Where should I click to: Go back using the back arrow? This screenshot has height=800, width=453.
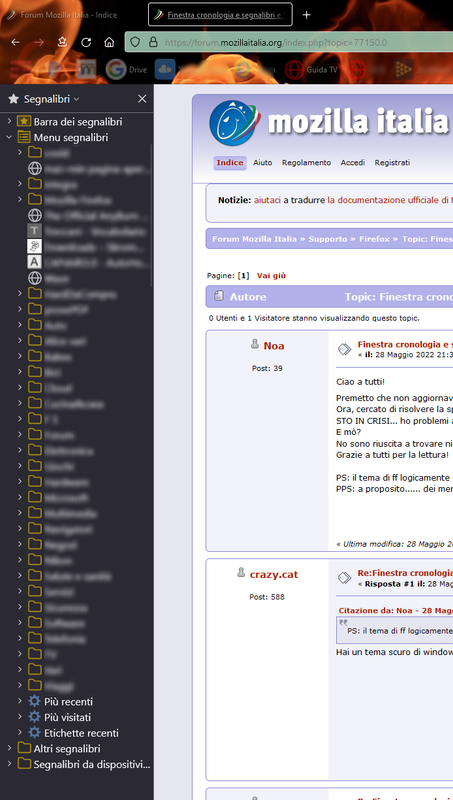16,43
